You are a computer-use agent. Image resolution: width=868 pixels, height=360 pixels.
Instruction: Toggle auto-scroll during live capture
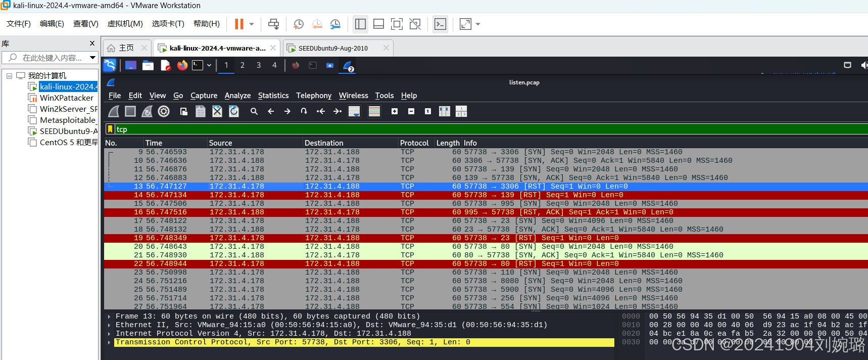pyautogui.click(x=354, y=111)
